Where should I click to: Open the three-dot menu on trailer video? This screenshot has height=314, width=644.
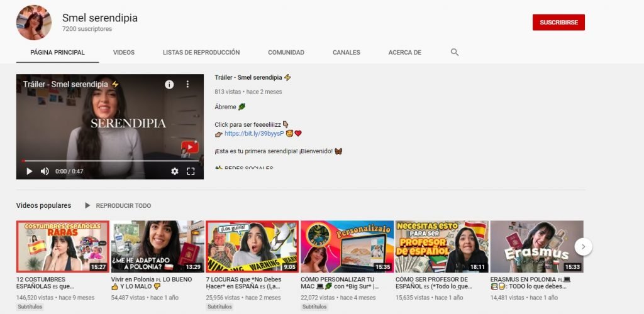187,84
